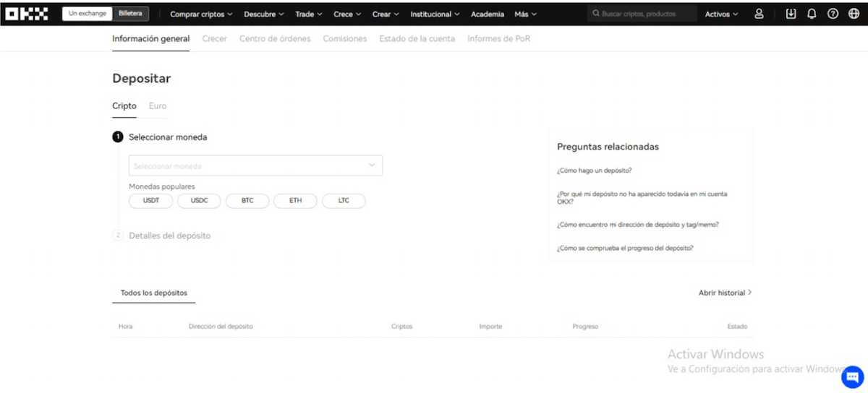This screenshot has width=868, height=401.
Task: Expand the Activos dropdown
Action: [722, 14]
